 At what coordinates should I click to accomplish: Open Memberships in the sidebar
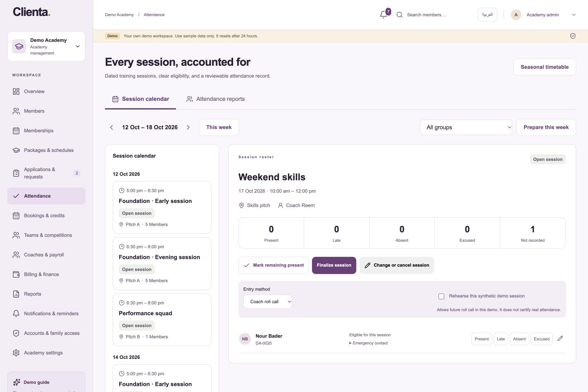(x=46, y=131)
